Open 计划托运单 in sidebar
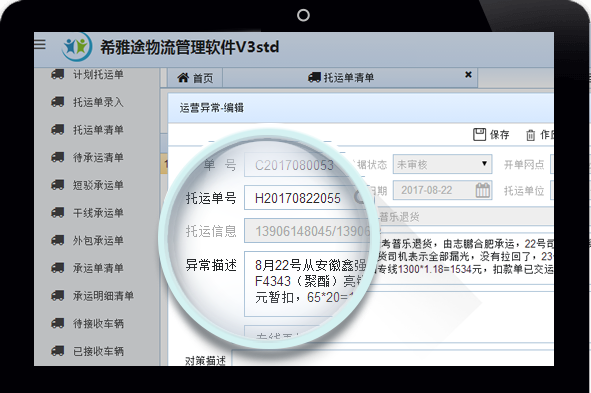The height and width of the screenshot is (393, 591). [98, 75]
